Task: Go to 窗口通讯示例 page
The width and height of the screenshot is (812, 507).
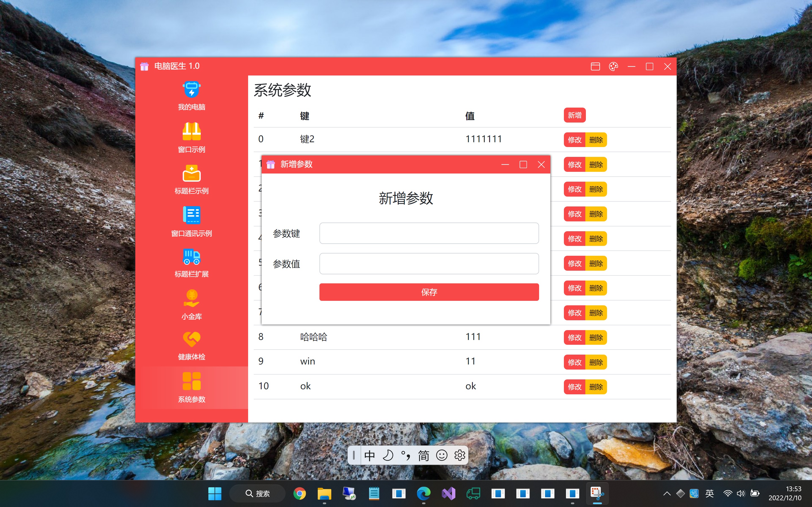Action: [x=191, y=215]
